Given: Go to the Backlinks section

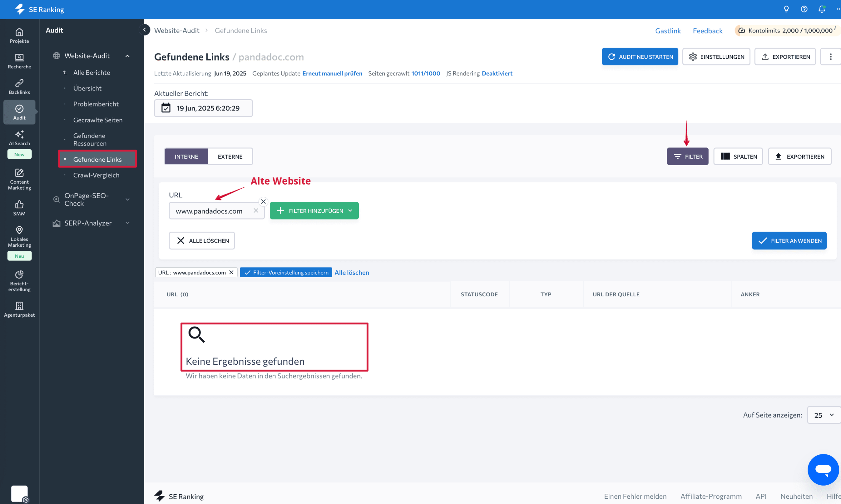Looking at the screenshot, I should click(x=19, y=87).
